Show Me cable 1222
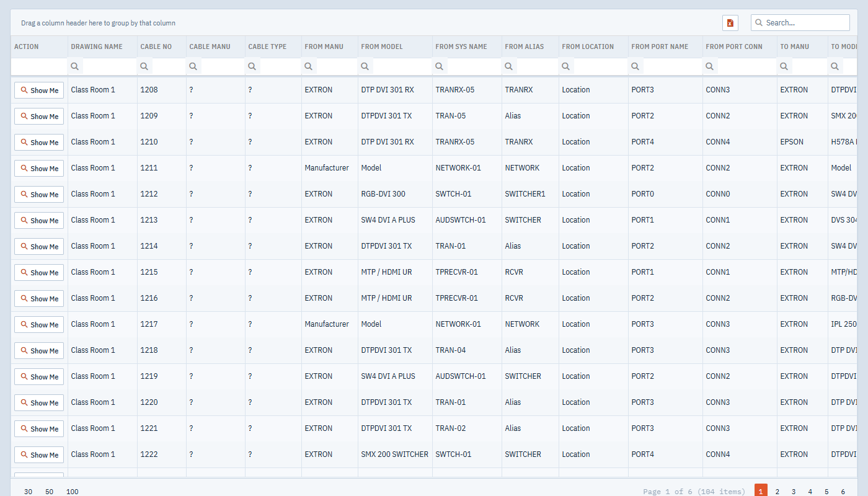This screenshot has width=868, height=496. pos(39,455)
